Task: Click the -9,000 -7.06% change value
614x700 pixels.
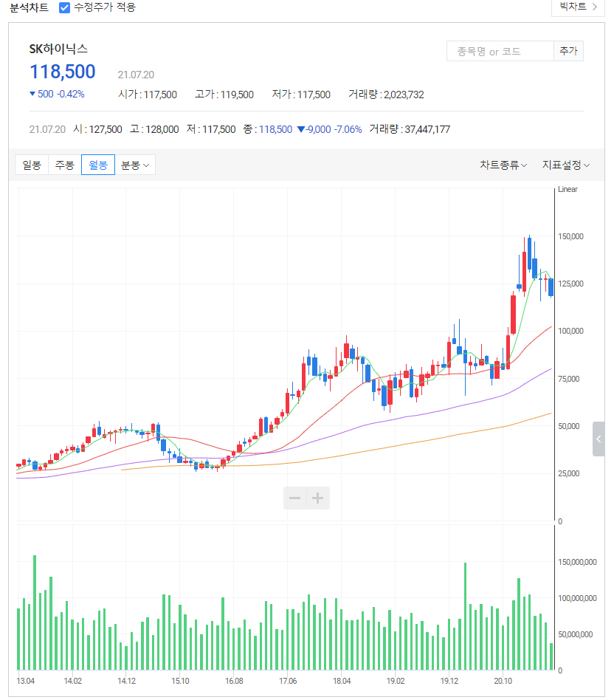Action: (329, 129)
